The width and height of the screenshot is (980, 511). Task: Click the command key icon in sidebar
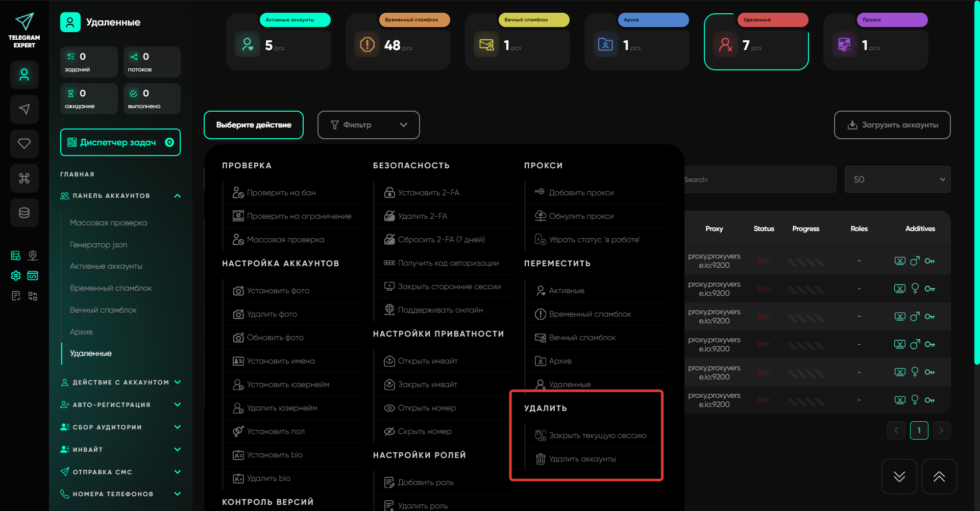click(24, 178)
